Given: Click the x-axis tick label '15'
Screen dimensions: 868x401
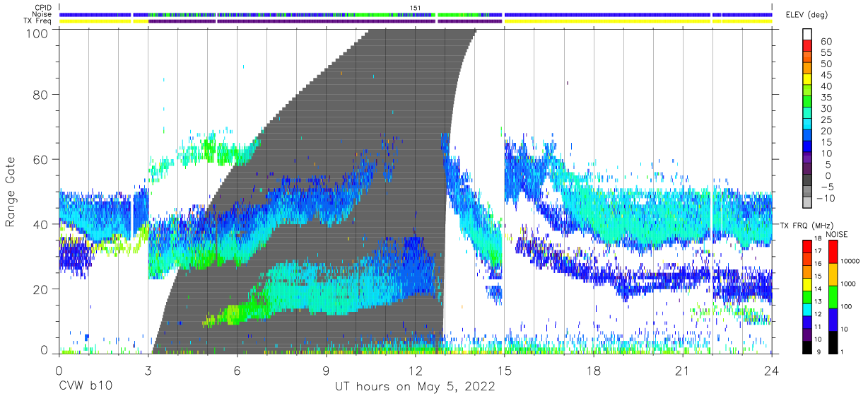Looking at the screenshot, I should coord(505,371).
